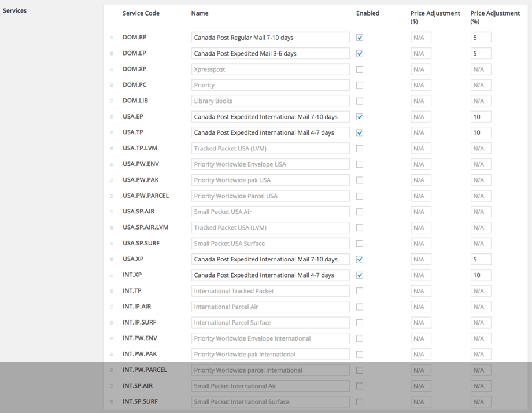The width and height of the screenshot is (532, 413).
Task: Enable the DOM.XP Xpresspost service
Action: click(360, 69)
